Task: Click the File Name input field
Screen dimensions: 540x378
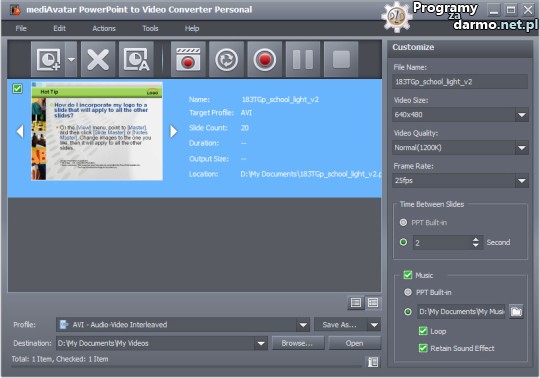Action: (460, 82)
